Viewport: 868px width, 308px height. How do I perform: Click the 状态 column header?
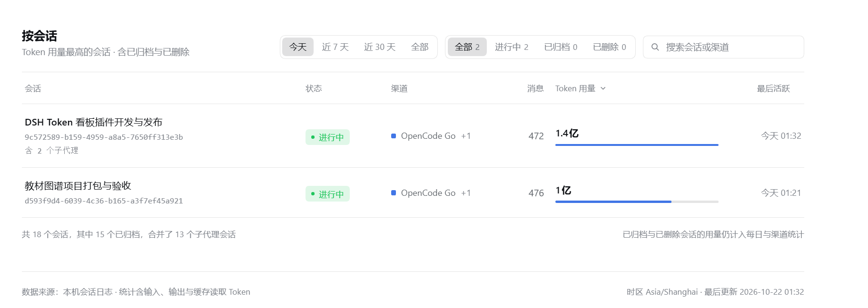coord(314,88)
